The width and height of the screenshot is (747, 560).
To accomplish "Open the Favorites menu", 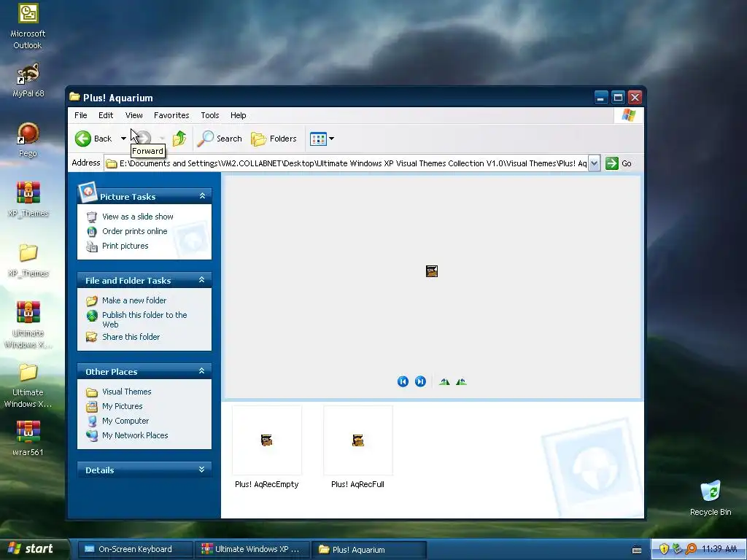I will 171,115.
